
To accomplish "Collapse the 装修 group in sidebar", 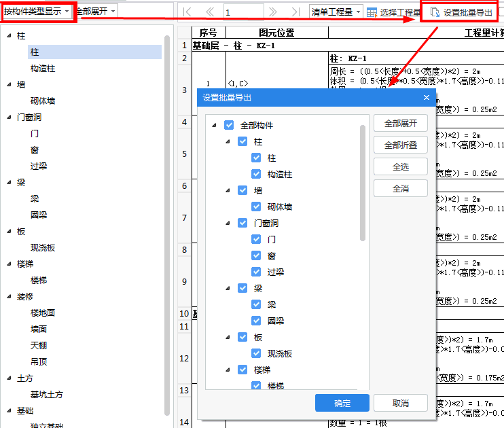I will 8,297.
